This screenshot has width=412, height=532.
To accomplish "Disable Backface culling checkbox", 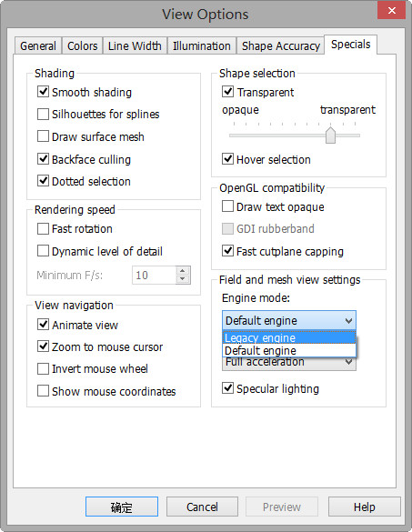I will 43,159.
